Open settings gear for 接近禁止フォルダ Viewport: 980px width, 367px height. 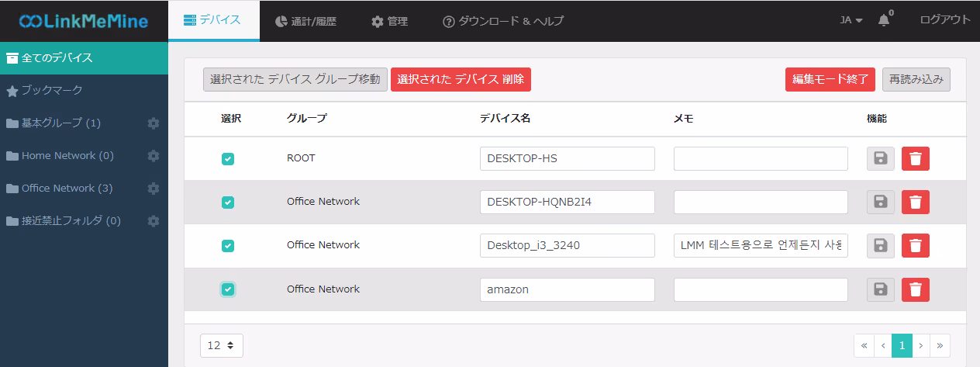[154, 221]
